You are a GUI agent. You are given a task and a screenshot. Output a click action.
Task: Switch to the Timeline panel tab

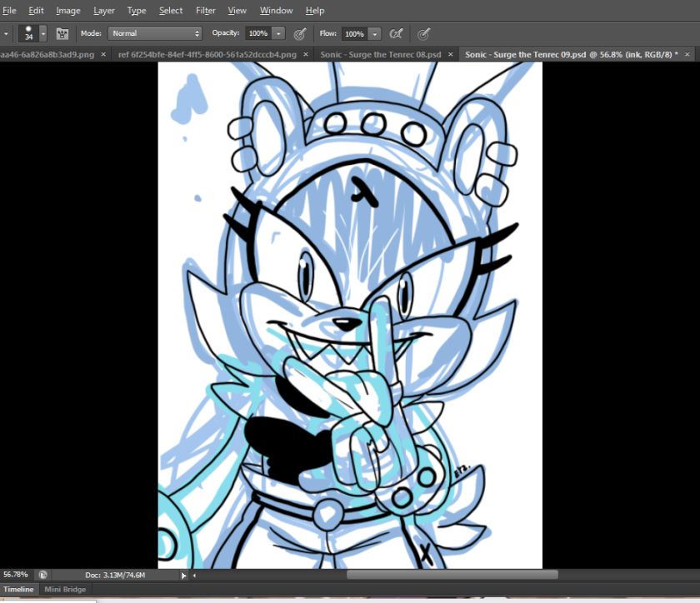(x=18, y=589)
